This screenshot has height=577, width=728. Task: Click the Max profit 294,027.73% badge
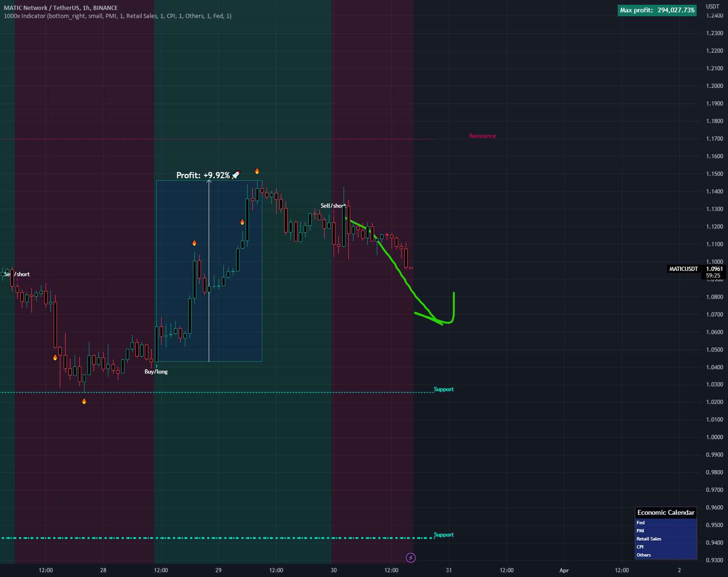pyautogui.click(x=657, y=10)
